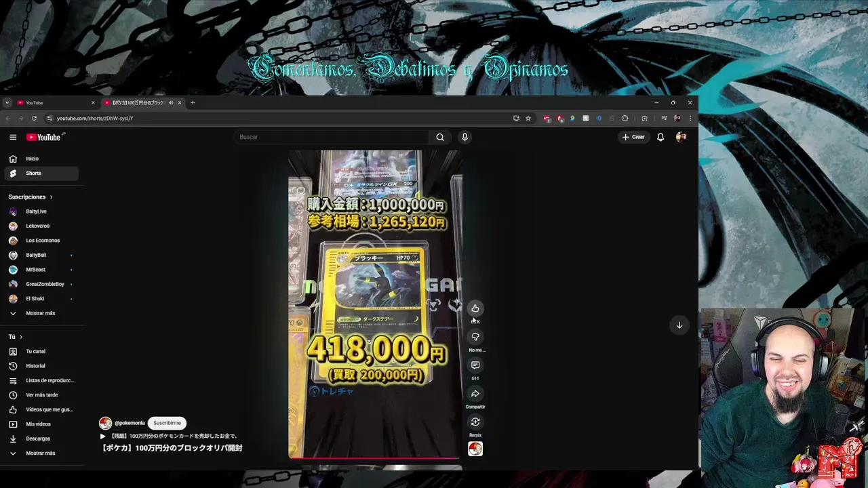This screenshot has width=868, height=488.
Task: Click the YouTube logo
Action: tap(43, 137)
